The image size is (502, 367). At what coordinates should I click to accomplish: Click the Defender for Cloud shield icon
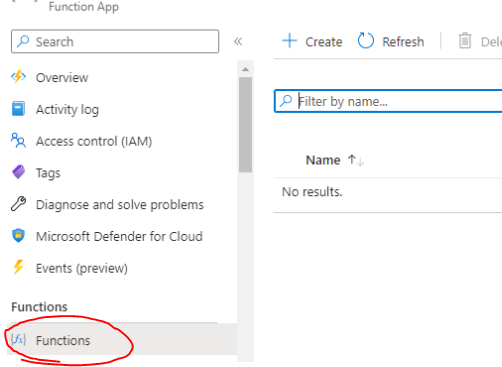(x=18, y=235)
